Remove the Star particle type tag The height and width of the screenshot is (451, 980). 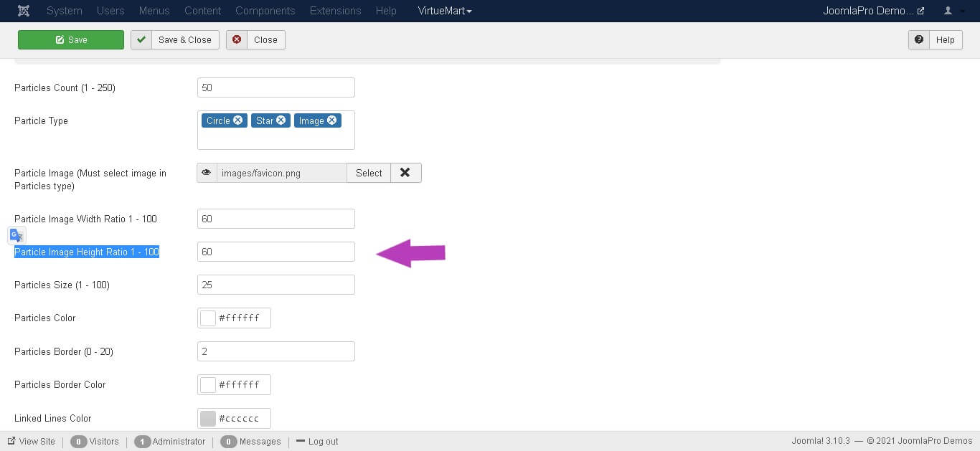point(281,120)
